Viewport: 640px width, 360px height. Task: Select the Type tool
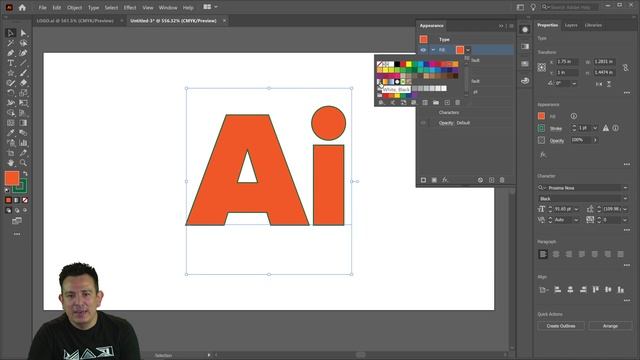(11, 63)
